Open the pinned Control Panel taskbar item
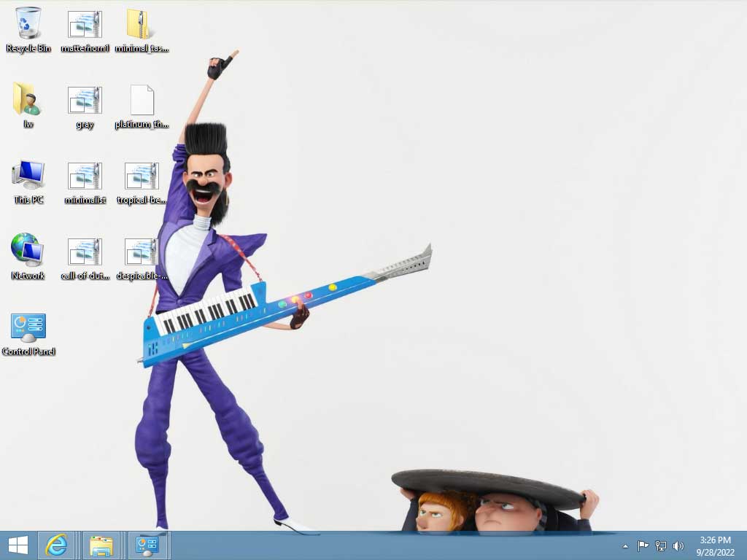 click(x=149, y=545)
